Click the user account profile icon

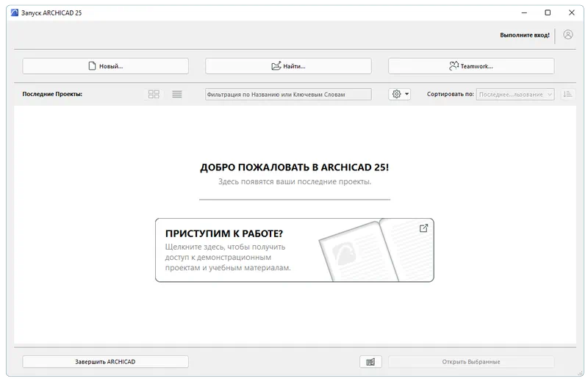(x=567, y=35)
